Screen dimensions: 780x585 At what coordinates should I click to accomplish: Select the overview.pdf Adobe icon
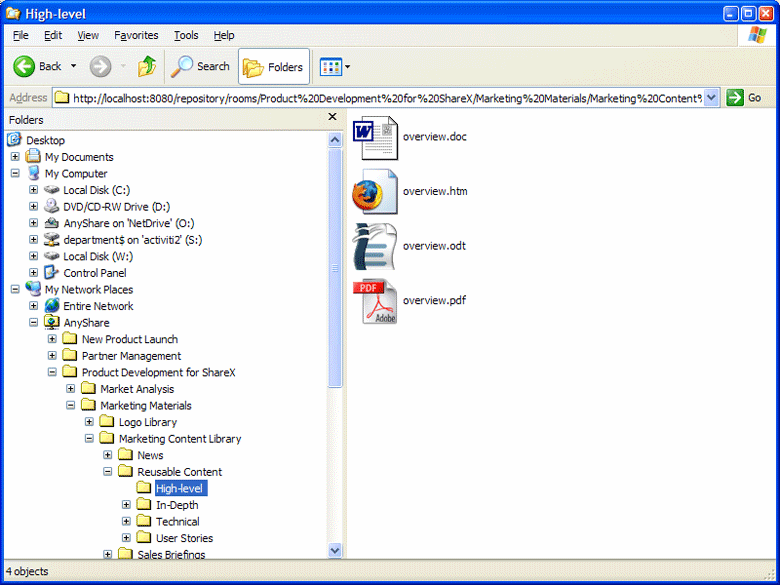pyautogui.click(x=375, y=301)
